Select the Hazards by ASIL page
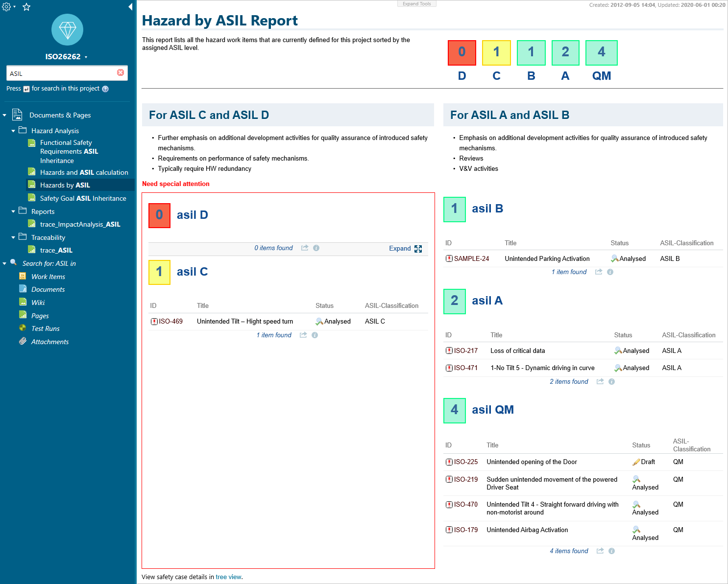728x584 pixels. coord(65,185)
